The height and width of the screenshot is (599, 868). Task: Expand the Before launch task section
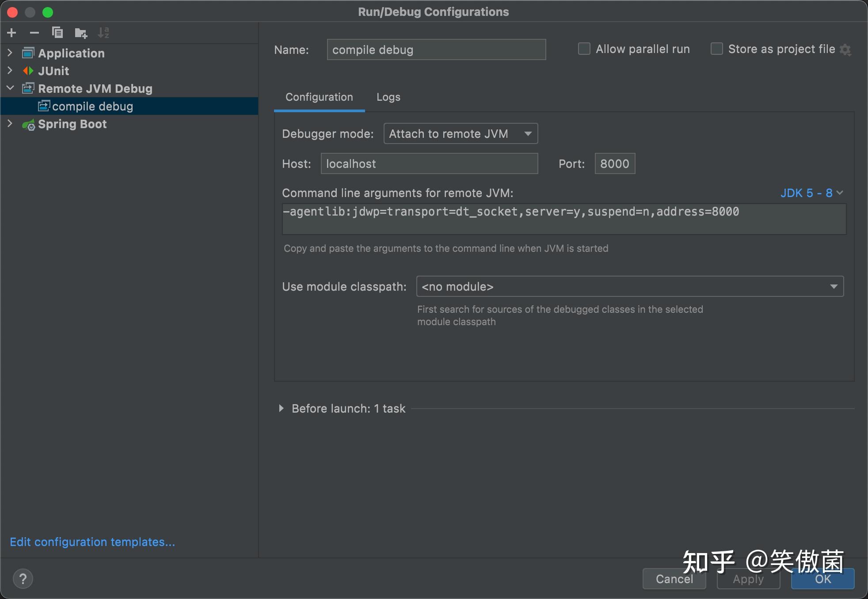pyautogui.click(x=281, y=409)
